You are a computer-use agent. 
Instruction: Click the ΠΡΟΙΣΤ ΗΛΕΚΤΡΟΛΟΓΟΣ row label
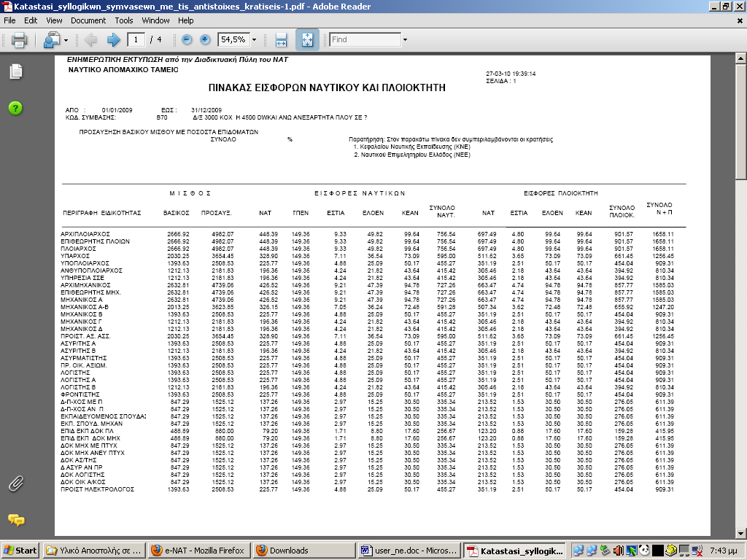click(98, 489)
